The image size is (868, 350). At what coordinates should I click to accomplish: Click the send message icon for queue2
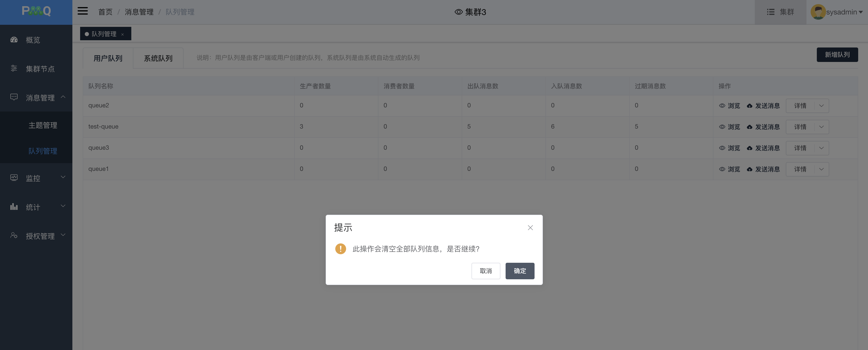(x=749, y=106)
